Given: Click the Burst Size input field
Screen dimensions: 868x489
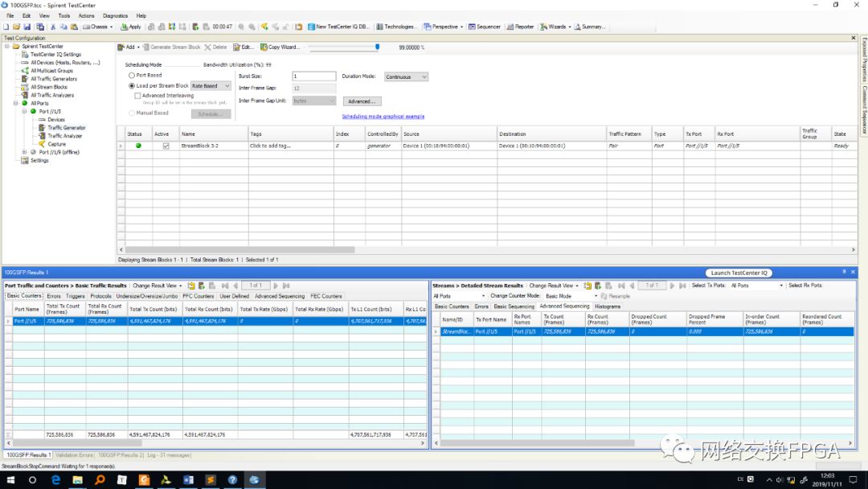Looking at the screenshot, I should pos(313,76).
